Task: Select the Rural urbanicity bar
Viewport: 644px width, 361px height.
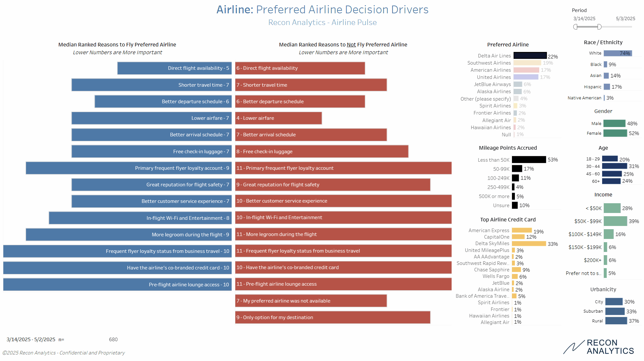Action: pyautogui.click(x=616, y=321)
